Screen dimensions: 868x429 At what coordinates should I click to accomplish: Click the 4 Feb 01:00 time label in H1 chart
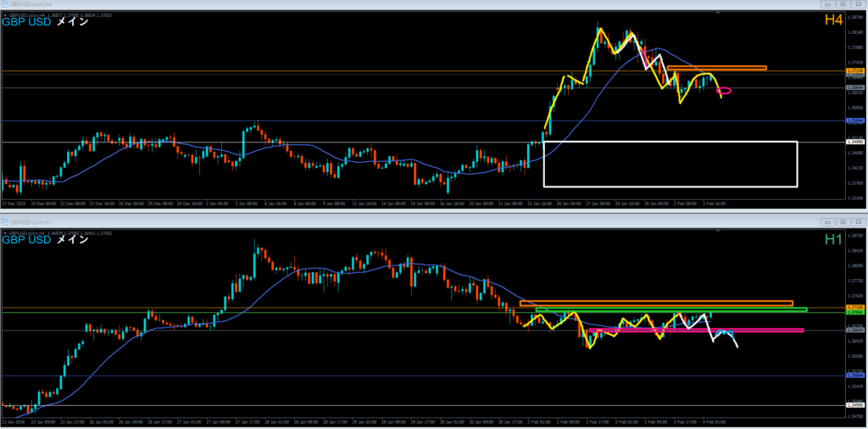pyautogui.click(x=713, y=421)
